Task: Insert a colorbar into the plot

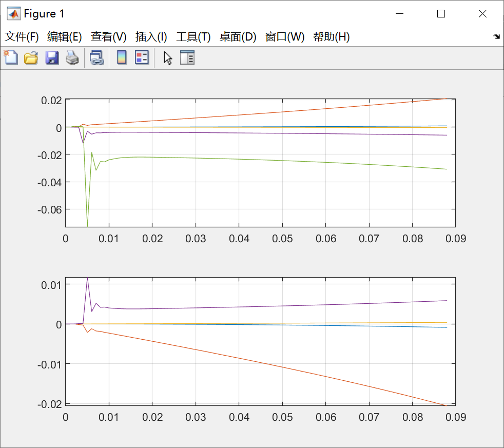Action: point(121,57)
